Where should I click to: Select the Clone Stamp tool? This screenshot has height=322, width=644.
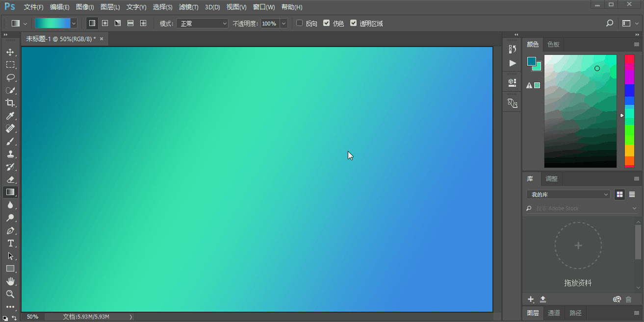(10, 154)
